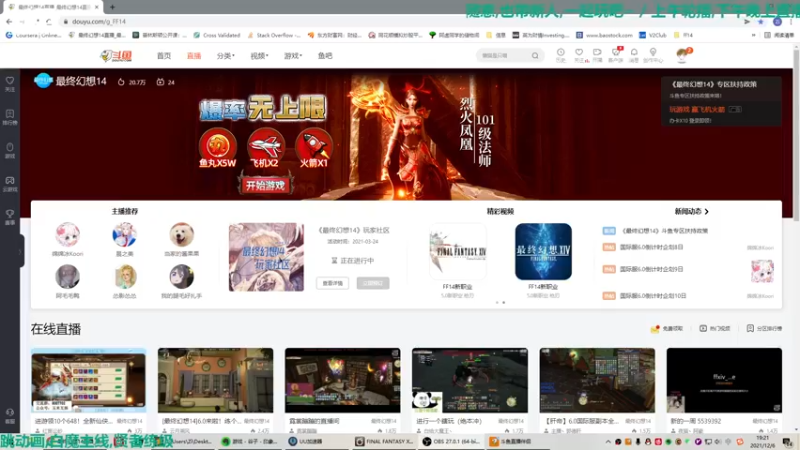The width and height of the screenshot is (800, 450).
Task: Open 《最终幻想14》专区扶持政策 banner link
Action: (714, 84)
